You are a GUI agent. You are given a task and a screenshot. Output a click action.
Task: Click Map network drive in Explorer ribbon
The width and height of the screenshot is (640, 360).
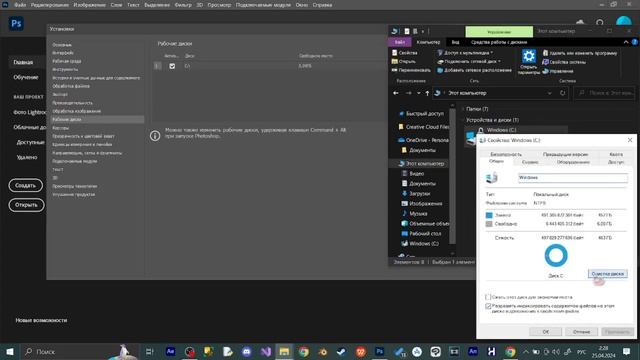(469, 61)
